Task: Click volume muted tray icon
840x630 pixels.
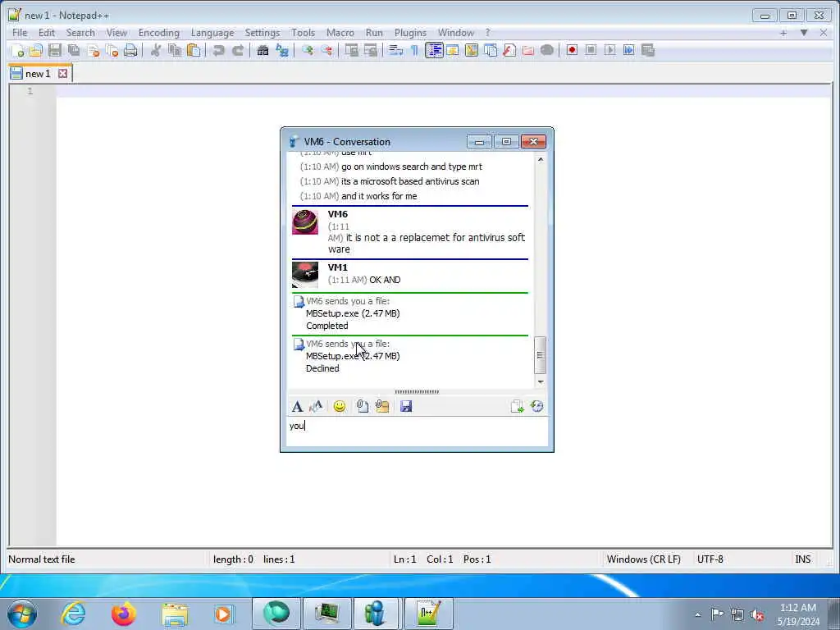Action: coord(757,614)
